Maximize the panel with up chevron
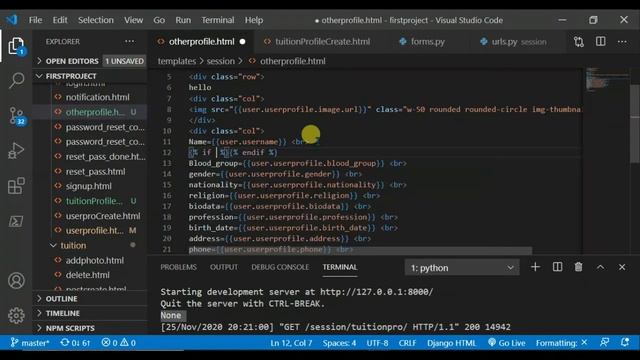640x360 pixels. point(600,267)
